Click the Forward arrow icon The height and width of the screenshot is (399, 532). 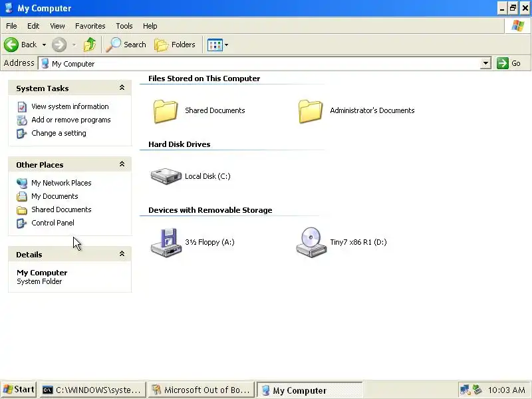[x=59, y=45]
